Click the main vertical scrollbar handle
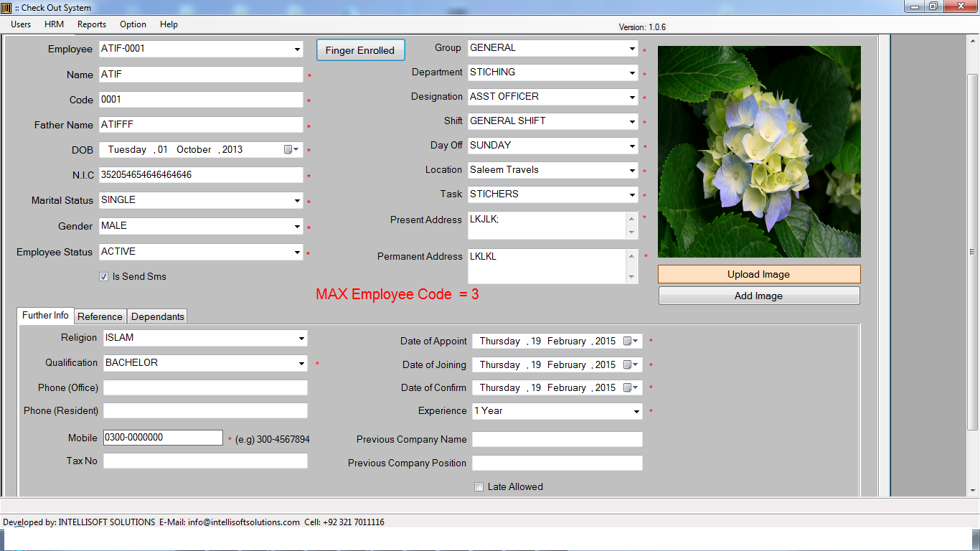This screenshot has height=551, width=980. point(973,251)
